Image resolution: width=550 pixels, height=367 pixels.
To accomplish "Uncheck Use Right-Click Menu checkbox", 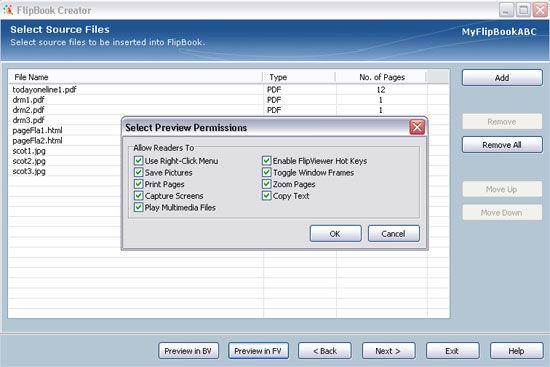I will click(x=139, y=161).
